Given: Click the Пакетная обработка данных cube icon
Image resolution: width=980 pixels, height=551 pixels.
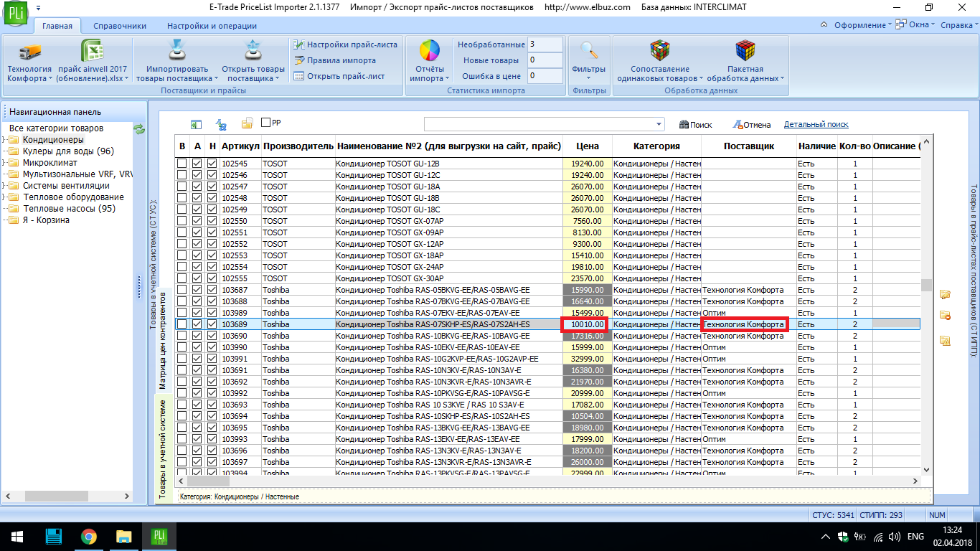Looking at the screenshot, I should [745, 52].
